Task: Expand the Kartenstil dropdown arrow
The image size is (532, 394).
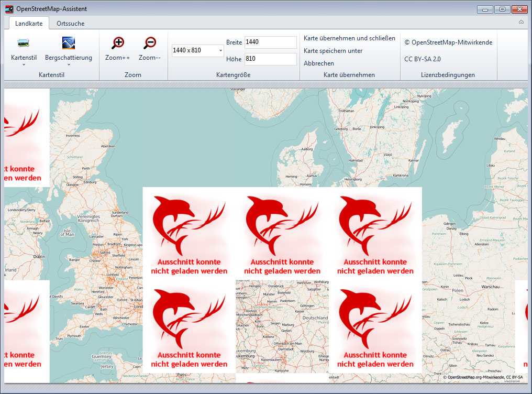Action: [x=24, y=65]
